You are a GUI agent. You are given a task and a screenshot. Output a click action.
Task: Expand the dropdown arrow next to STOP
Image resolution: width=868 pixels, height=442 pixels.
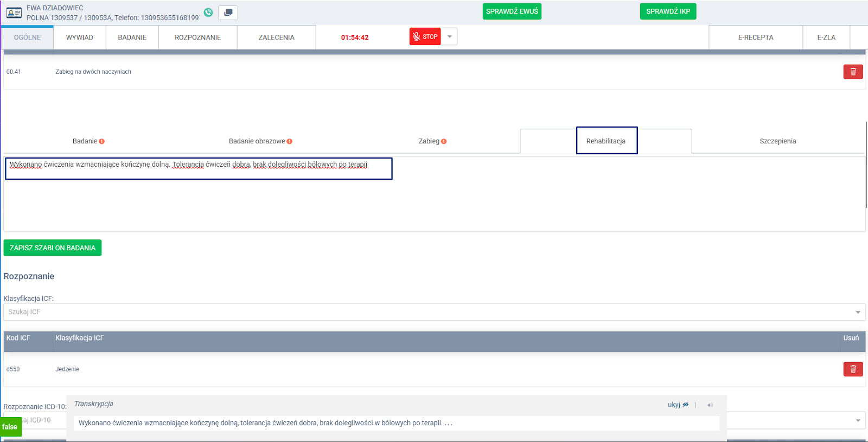point(449,37)
